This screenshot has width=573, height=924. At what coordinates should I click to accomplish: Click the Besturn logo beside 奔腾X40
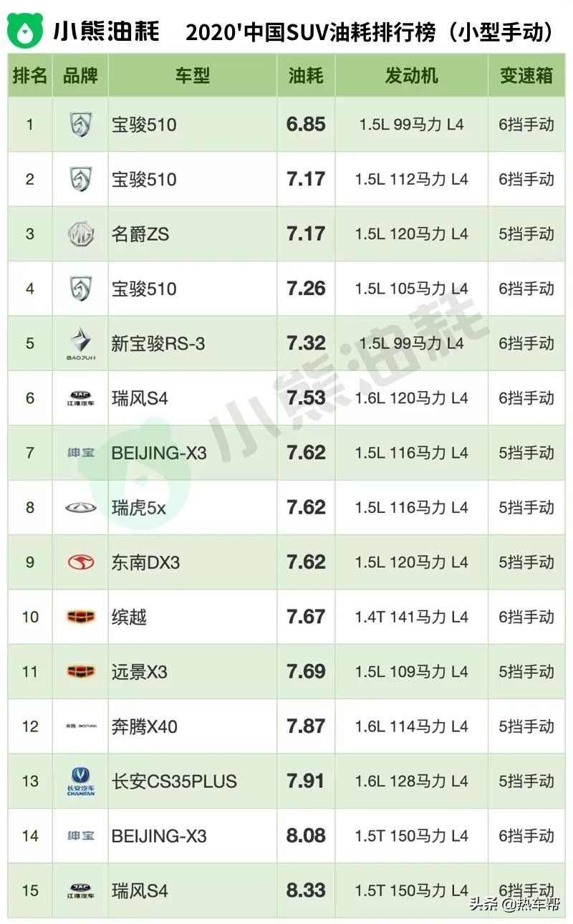tap(80, 726)
